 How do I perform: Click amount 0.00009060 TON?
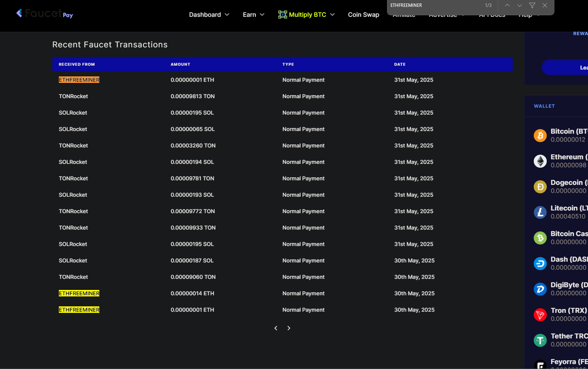[x=193, y=277]
